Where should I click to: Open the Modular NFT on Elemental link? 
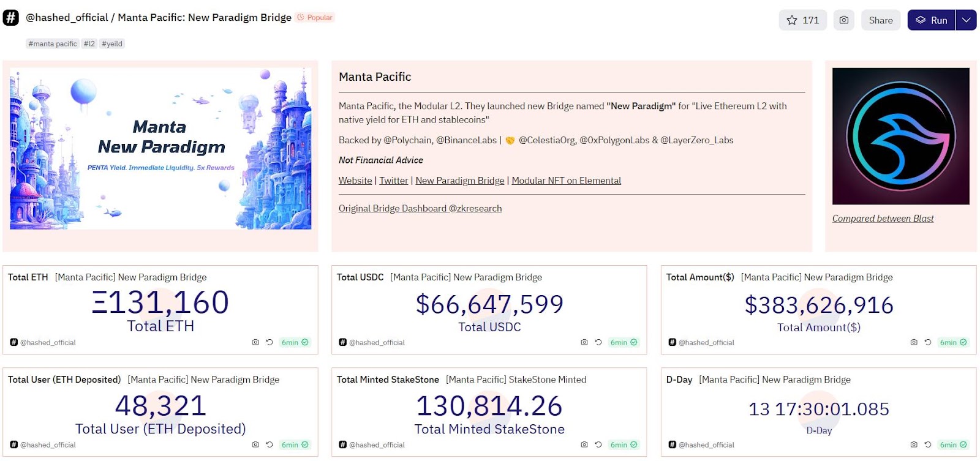(566, 181)
